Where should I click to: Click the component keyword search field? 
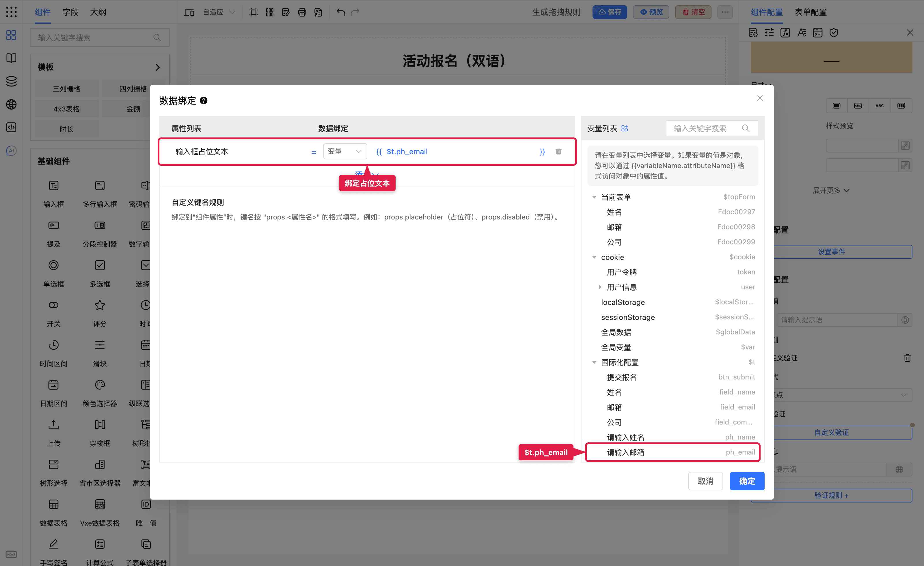[x=100, y=38]
